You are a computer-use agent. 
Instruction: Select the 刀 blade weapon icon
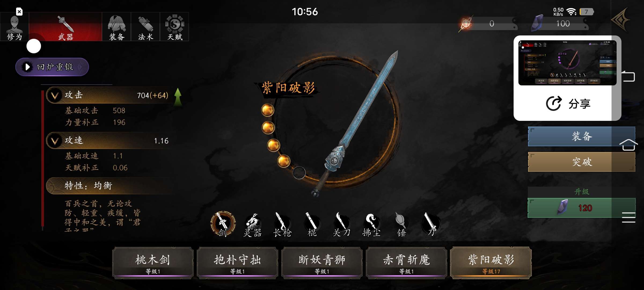(431, 225)
